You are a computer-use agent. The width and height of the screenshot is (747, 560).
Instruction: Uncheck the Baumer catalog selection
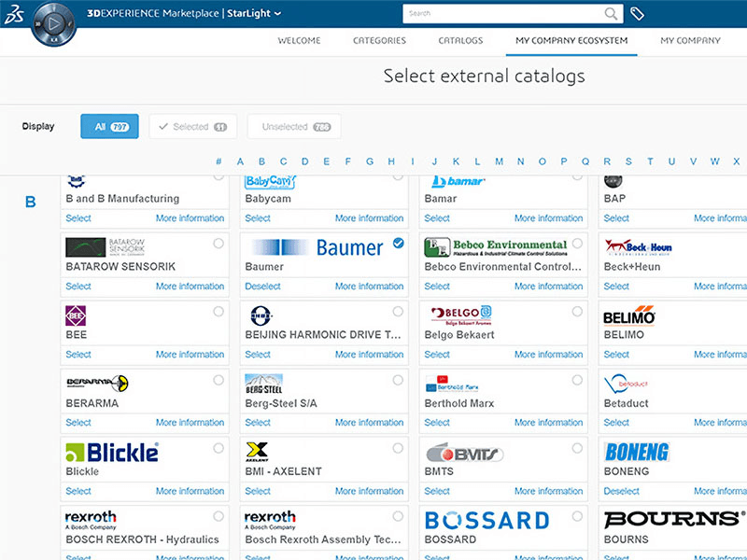[399, 243]
